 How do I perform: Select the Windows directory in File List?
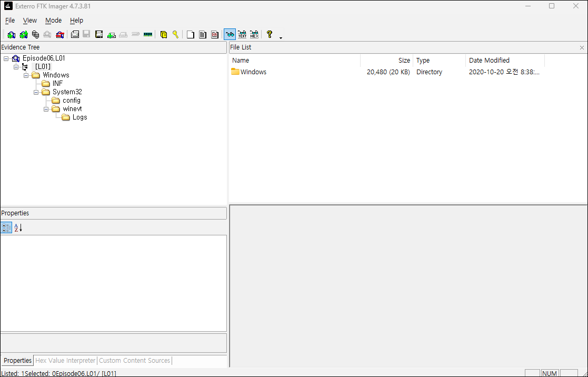coord(254,72)
